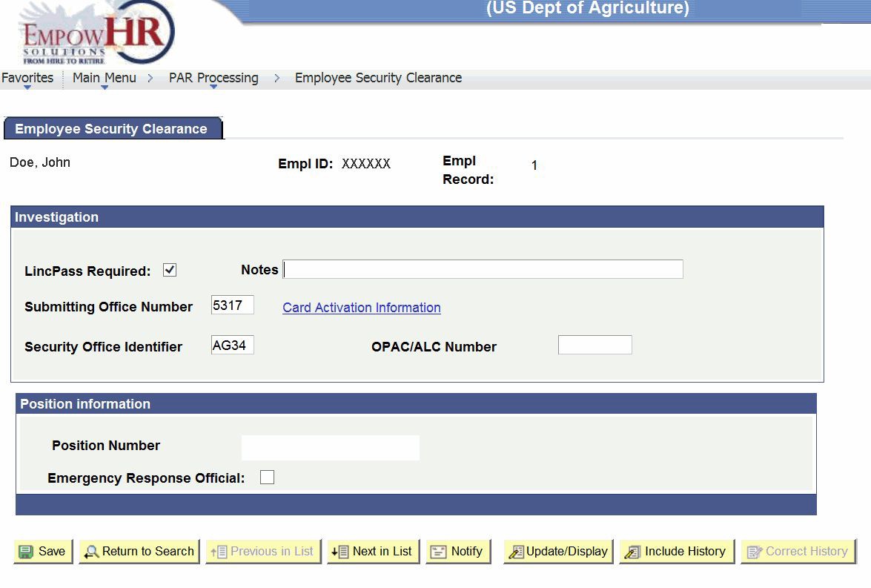Click the OPAC/ALC Number field
871x588 pixels.
(x=595, y=345)
